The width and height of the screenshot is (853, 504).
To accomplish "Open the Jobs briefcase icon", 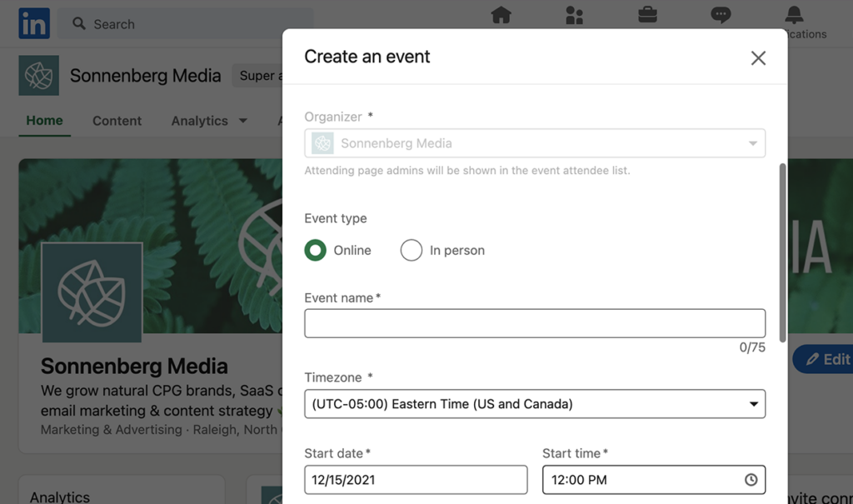I will click(x=647, y=15).
